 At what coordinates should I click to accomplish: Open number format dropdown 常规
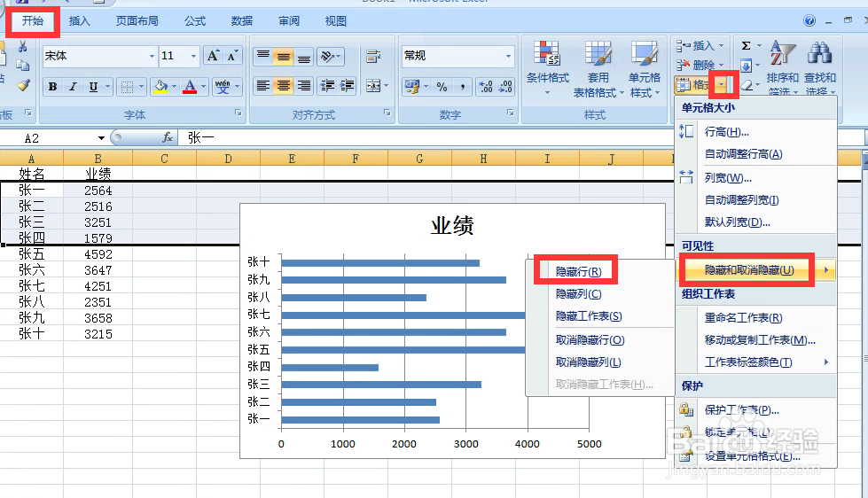tap(508, 56)
